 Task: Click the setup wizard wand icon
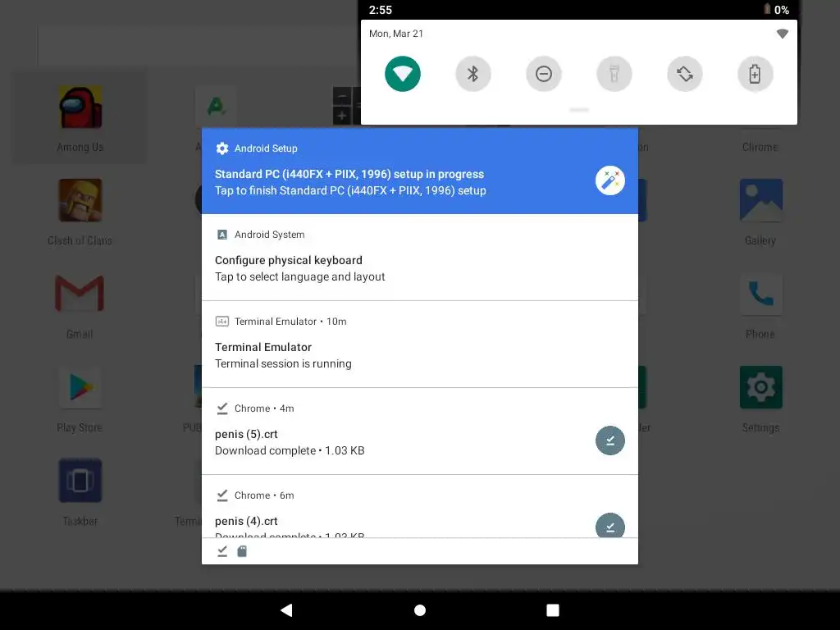point(610,180)
